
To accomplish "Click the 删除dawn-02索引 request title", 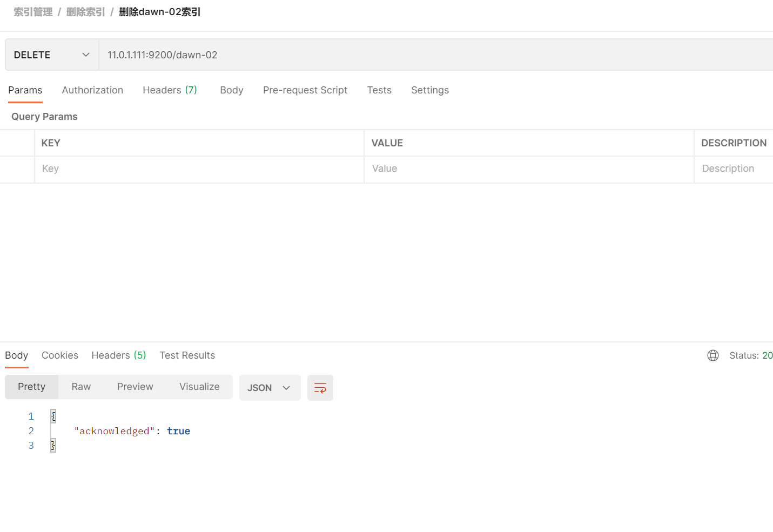I will click(x=160, y=12).
